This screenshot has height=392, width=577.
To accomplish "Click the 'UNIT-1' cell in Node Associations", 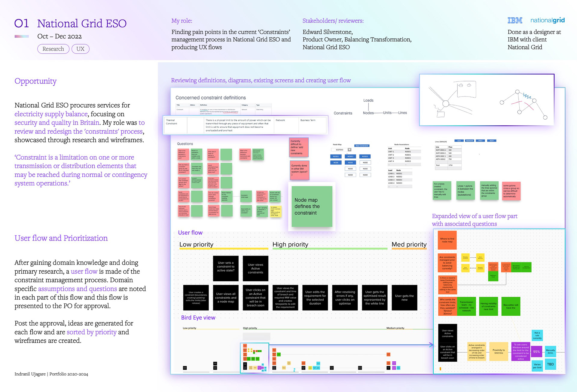I will (x=391, y=152).
